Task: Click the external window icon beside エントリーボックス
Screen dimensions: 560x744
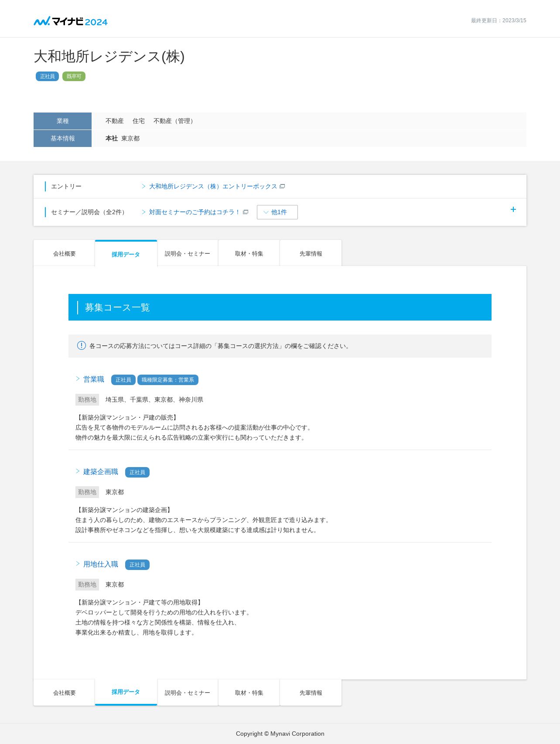Action: pyautogui.click(x=282, y=186)
